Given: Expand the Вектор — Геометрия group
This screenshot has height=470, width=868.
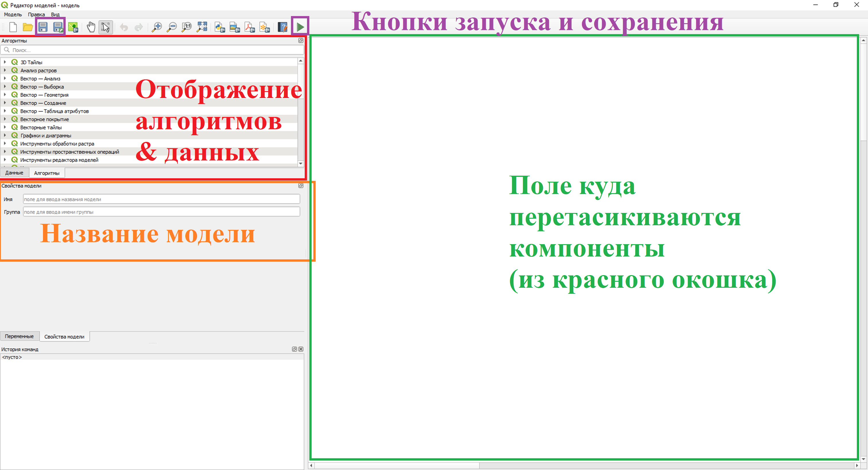Looking at the screenshot, I should pos(5,95).
